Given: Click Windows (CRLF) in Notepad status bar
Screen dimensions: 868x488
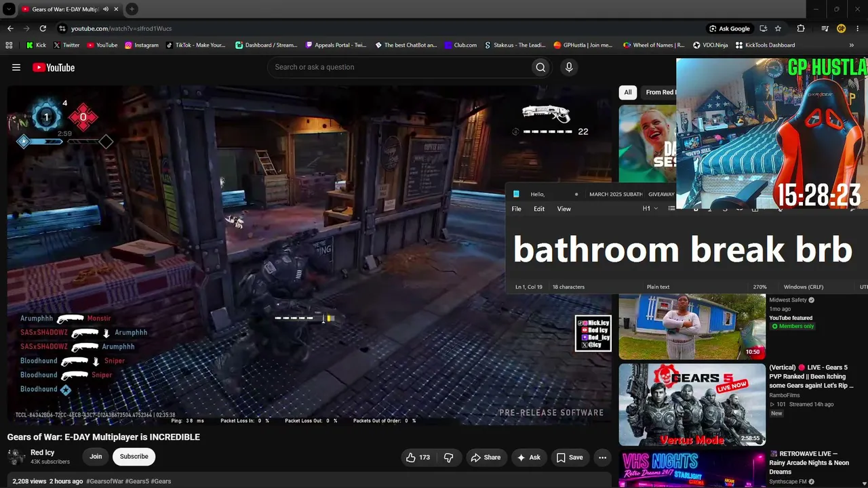Looking at the screenshot, I should click(x=804, y=287).
